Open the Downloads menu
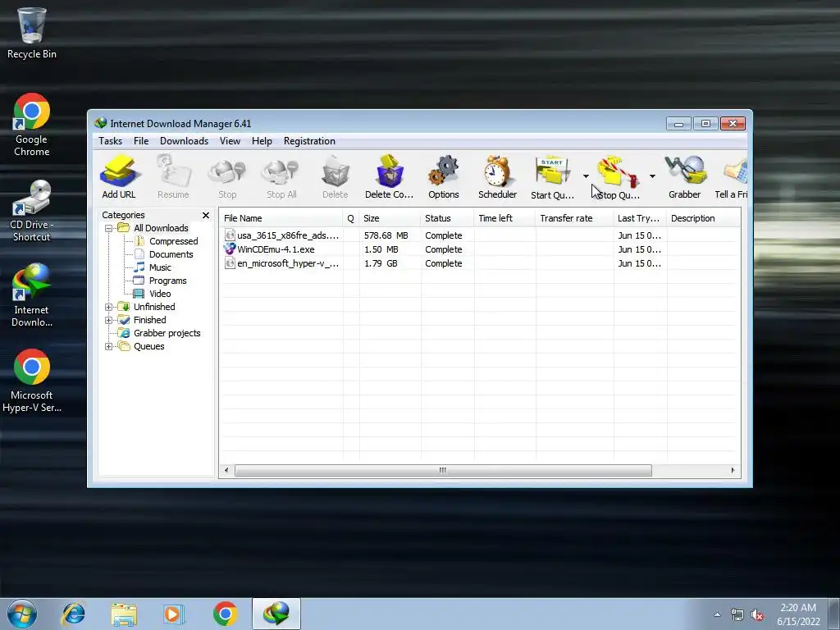840x630 pixels. point(184,141)
